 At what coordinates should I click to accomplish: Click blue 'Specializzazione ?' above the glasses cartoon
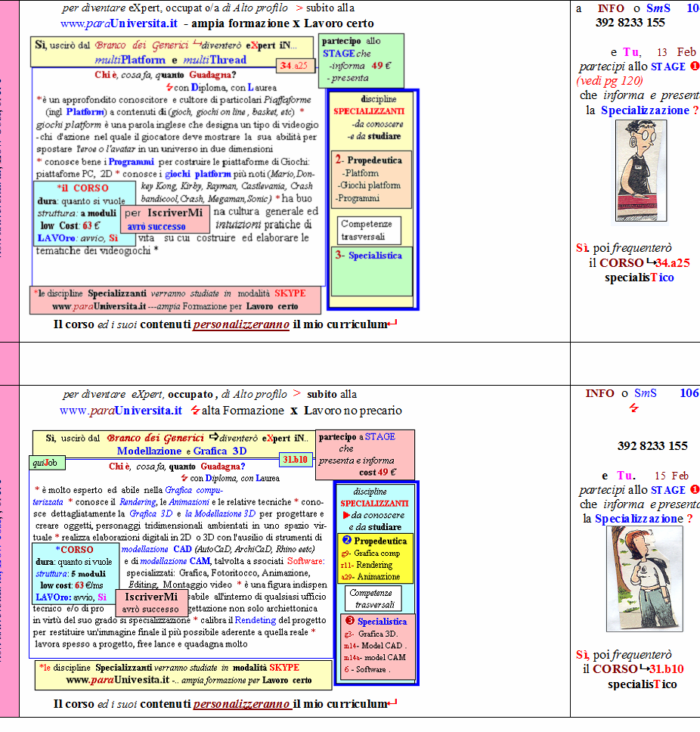coord(649,110)
